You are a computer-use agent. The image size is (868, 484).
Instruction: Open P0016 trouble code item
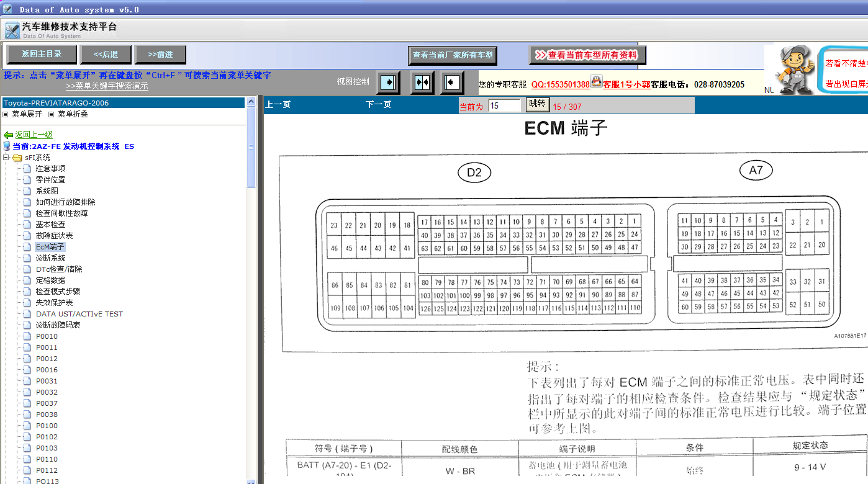(47, 370)
